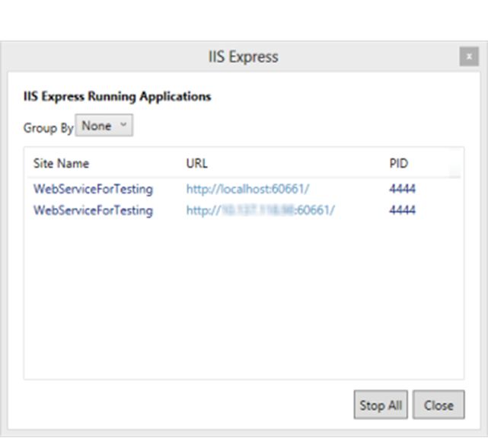This screenshot has width=488, height=448.
Task: Sort the list by Site Name column header
Action: [61, 164]
